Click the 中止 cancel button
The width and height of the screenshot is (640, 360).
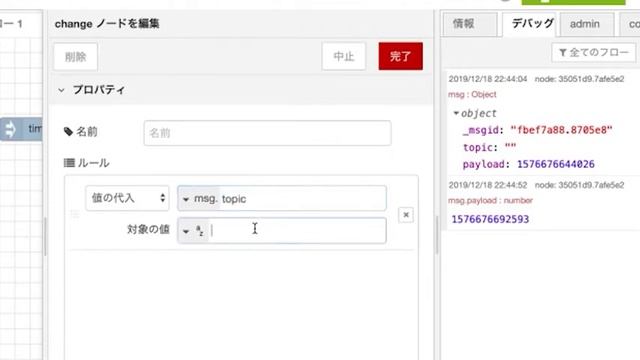coord(344,56)
